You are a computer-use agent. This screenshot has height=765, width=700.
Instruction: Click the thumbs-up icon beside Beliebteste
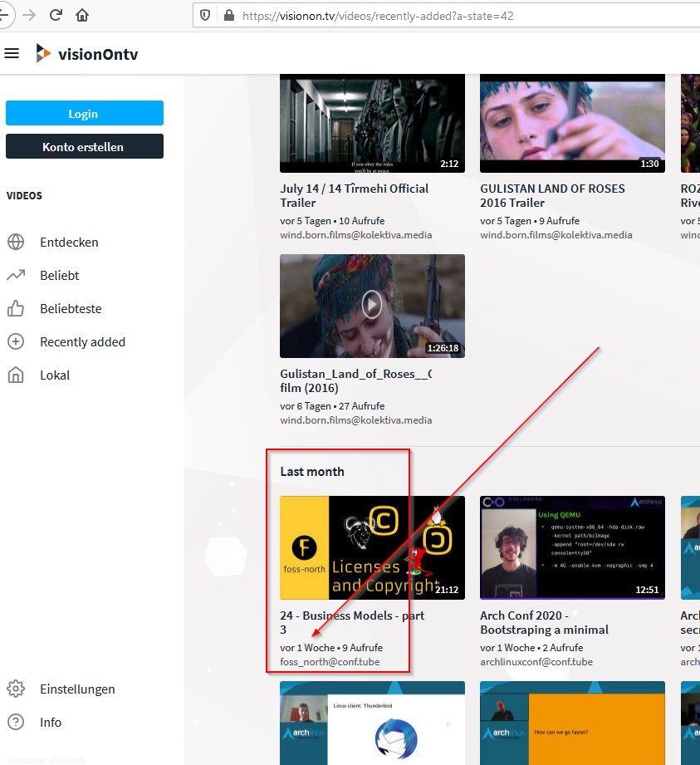pyautogui.click(x=16, y=308)
